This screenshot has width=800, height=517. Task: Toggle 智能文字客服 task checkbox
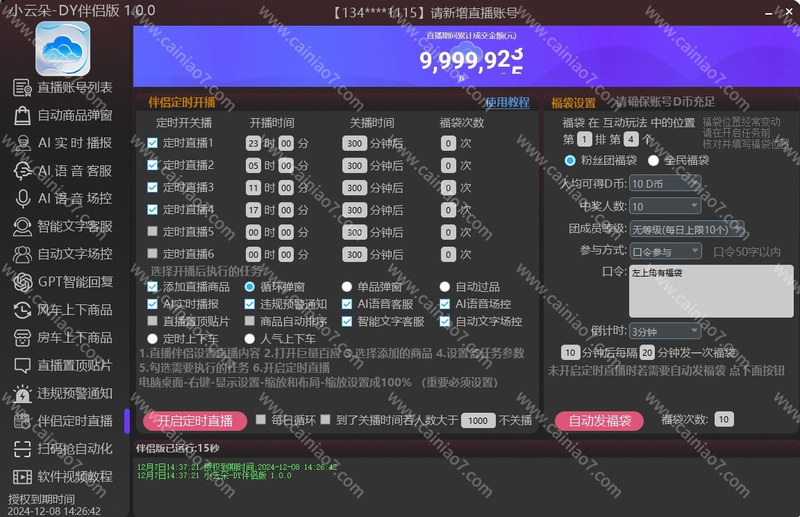(x=347, y=321)
